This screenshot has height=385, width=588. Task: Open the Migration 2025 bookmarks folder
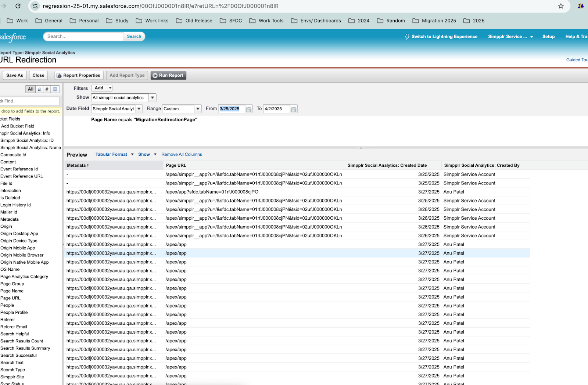[x=434, y=21]
